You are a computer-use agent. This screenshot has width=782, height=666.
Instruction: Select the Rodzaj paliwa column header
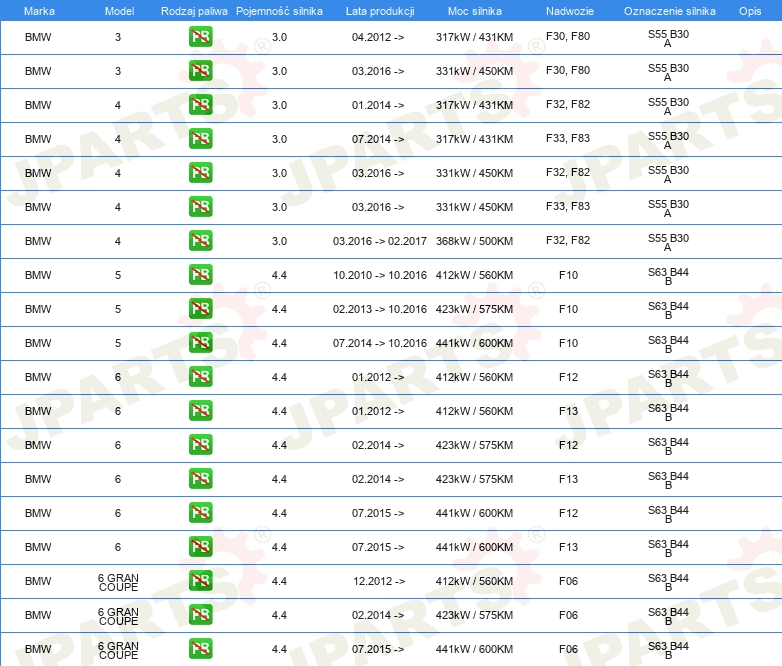point(194,11)
